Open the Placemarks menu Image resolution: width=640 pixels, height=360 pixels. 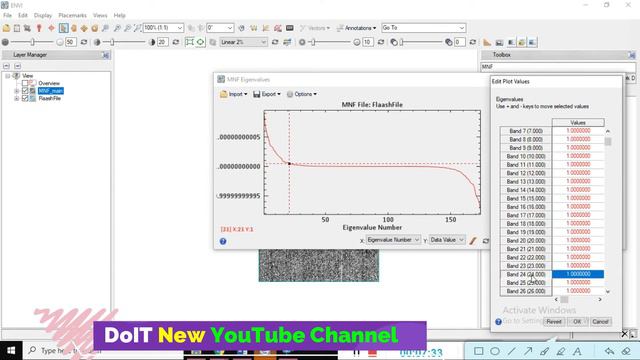pos(72,16)
